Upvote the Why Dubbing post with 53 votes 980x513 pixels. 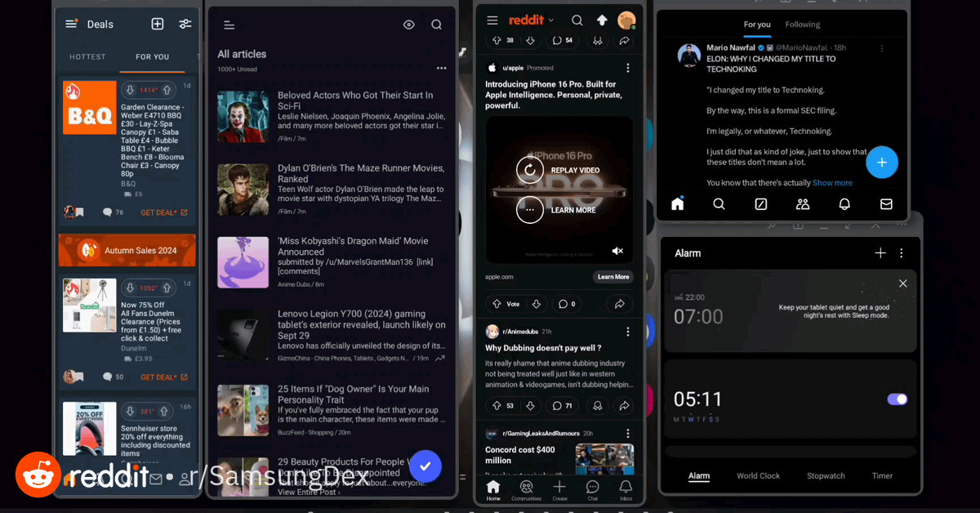click(x=495, y=405)
